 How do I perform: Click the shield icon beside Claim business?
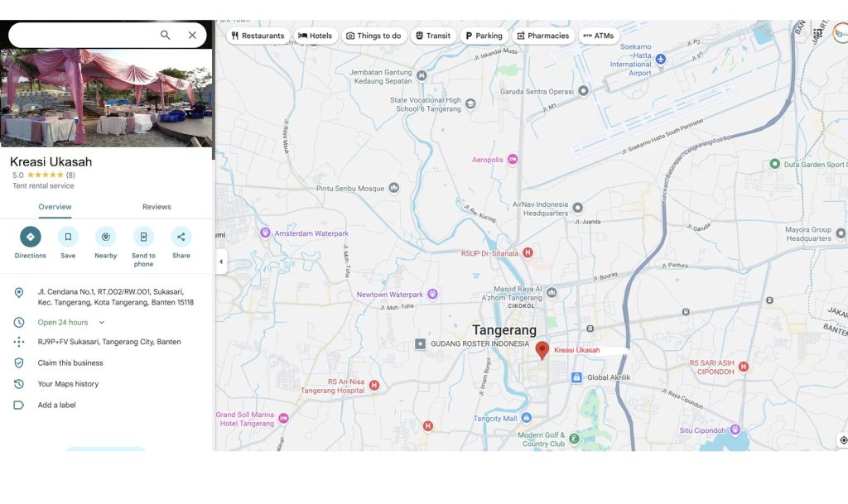19,363
